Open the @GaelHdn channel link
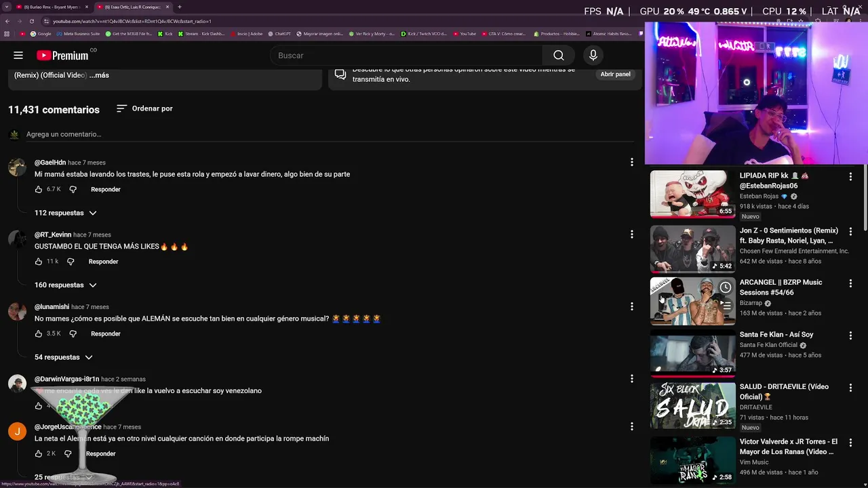868x488 pixels. pyautogui.click(x=50, y=163)
